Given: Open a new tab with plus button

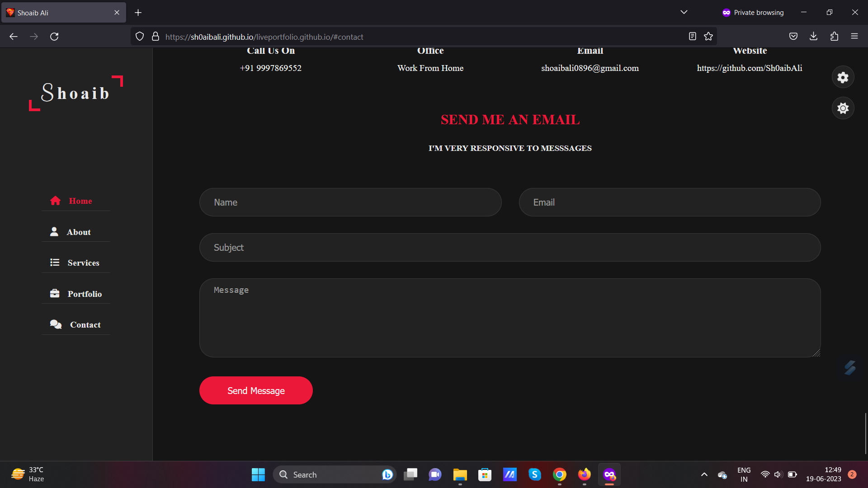Looking at the screenshot, I should click(x=138, y=13).
